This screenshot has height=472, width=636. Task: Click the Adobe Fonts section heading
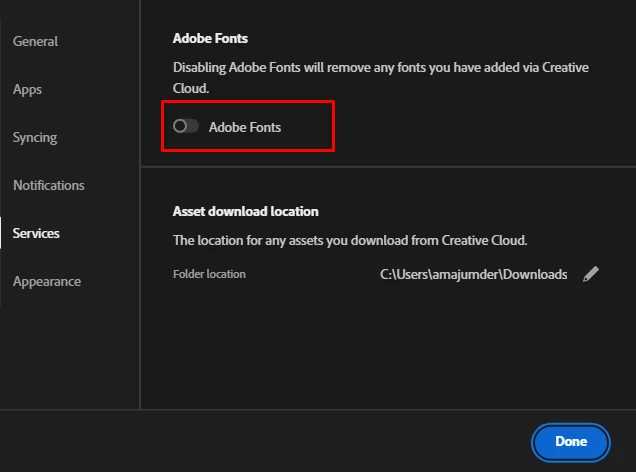[210, 39]
